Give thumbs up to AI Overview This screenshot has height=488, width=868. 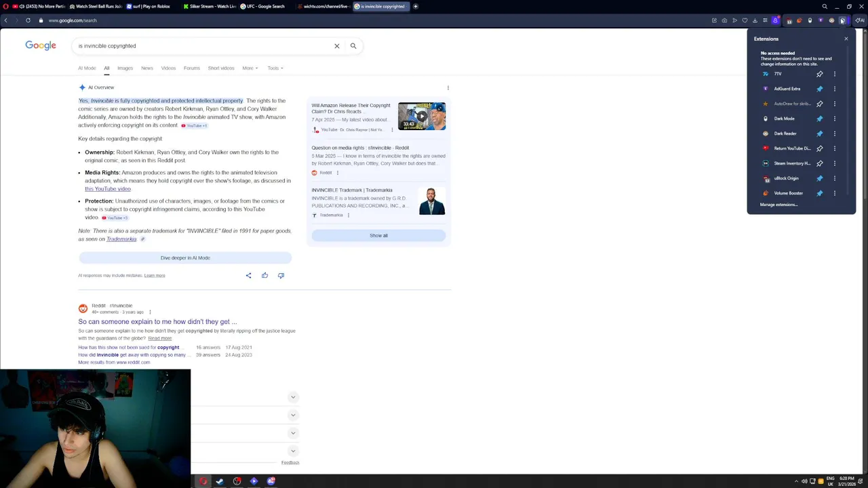(x=264, y=275)
